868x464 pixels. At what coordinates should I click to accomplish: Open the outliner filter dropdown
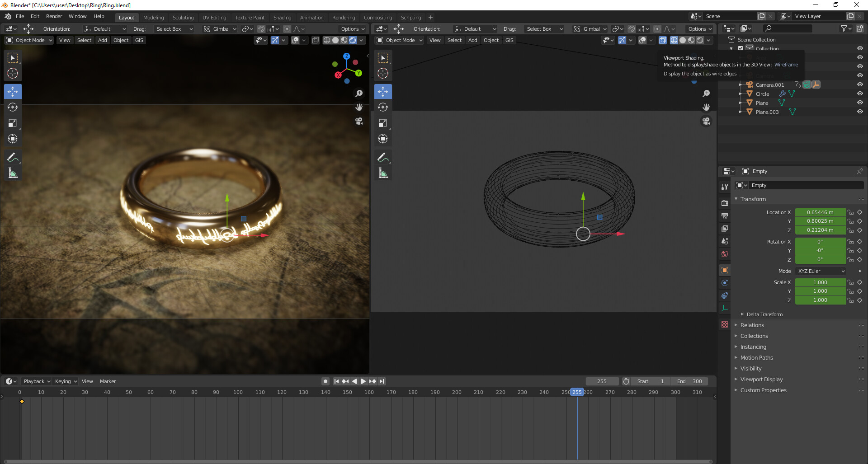(845, 28)
